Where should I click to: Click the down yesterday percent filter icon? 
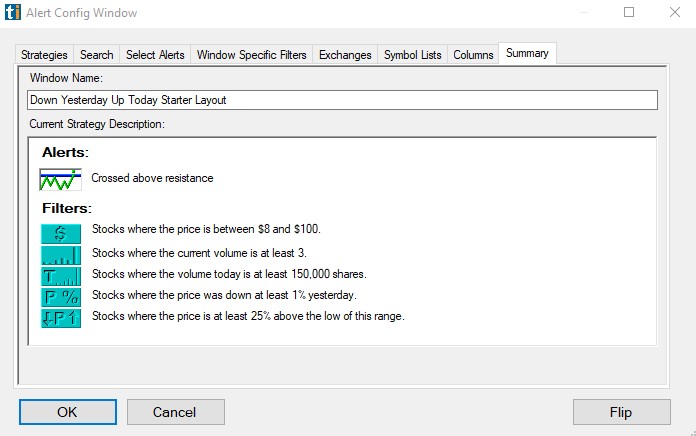60,296
